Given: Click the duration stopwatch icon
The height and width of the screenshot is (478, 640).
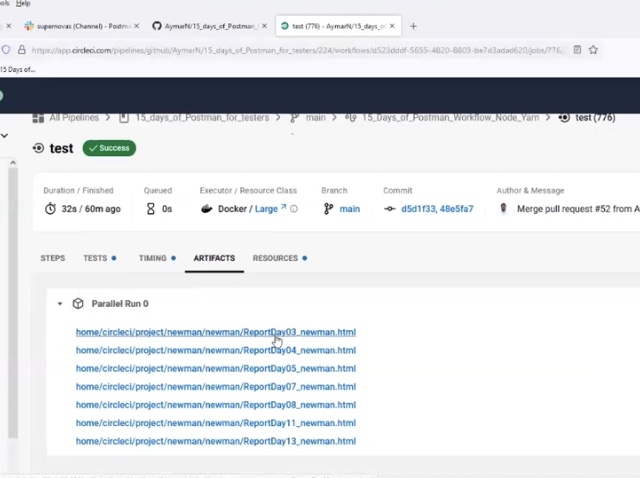Looking at the screenshot, I should click(x=50, y=209).
